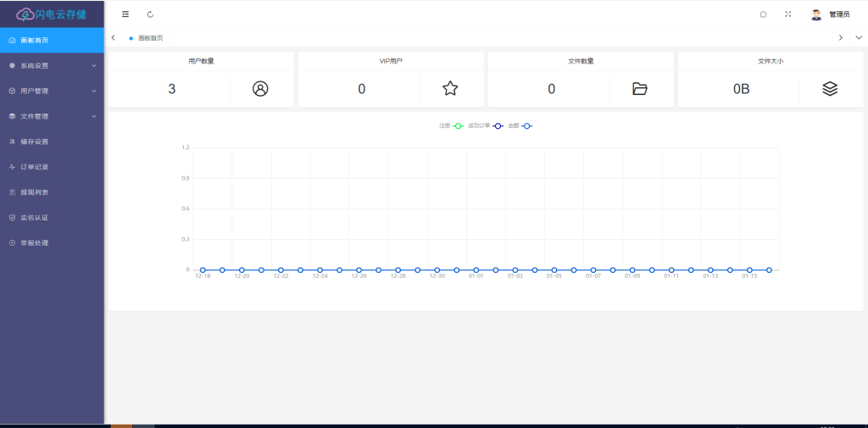This screenshot has height=428, width=868.
Task: Enter fullscreen using the expand icon
Action: pyautogui.click(x=788, y=14)
